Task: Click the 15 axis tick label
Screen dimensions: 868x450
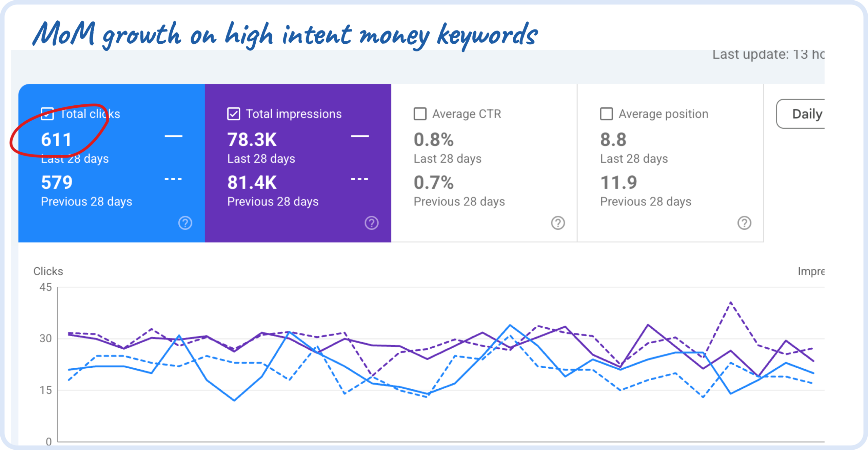Action: (46, 390)
